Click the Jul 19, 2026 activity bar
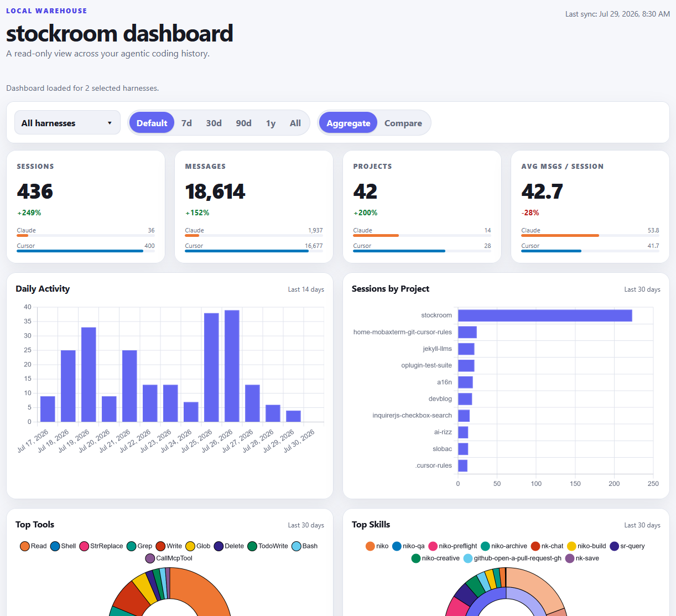This screenshot has width=676, height=616. [89, 375]
